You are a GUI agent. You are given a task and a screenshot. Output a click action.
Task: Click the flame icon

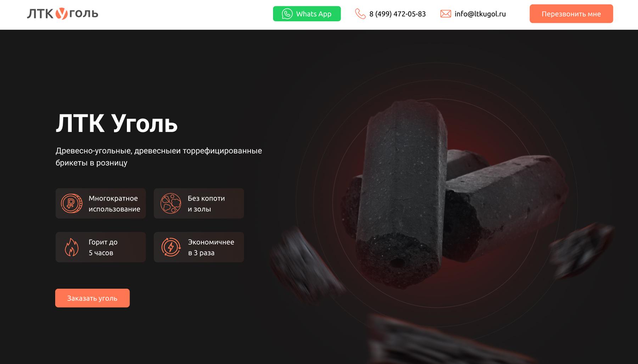point(72,247)
